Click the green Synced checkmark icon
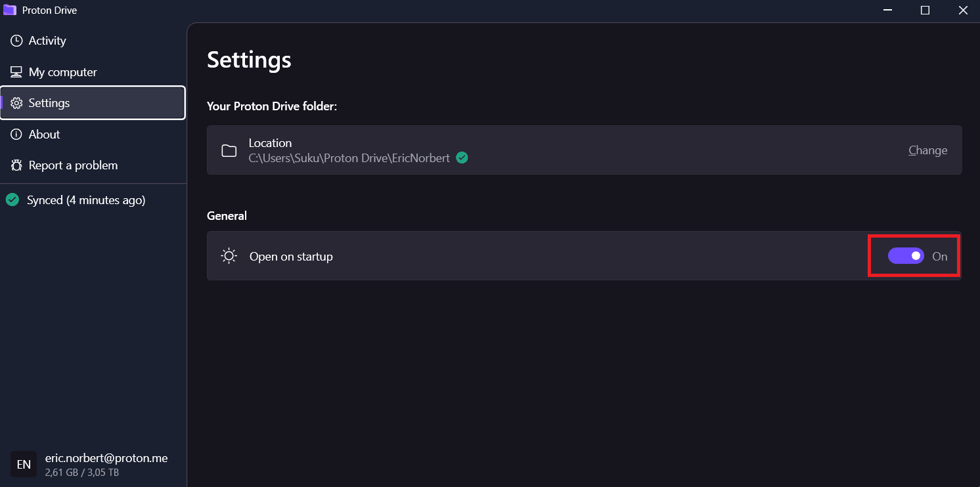The width and height of the screenshot is (980, 487). 12,200
